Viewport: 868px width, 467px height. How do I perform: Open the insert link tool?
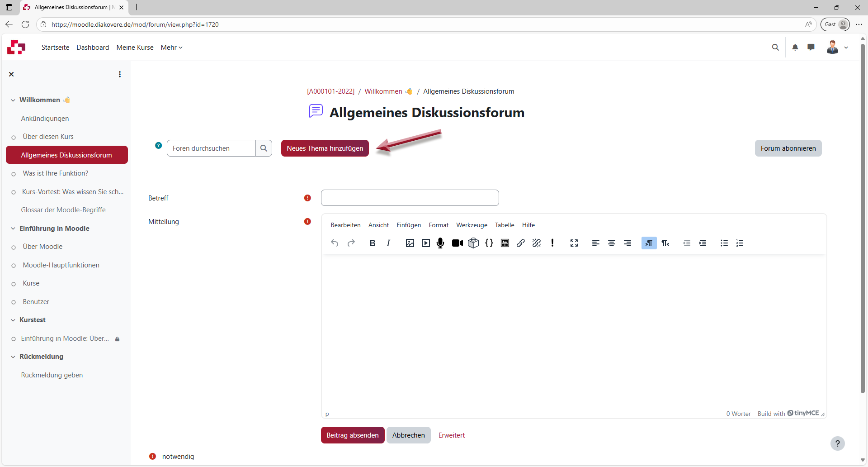click(521, 243)
